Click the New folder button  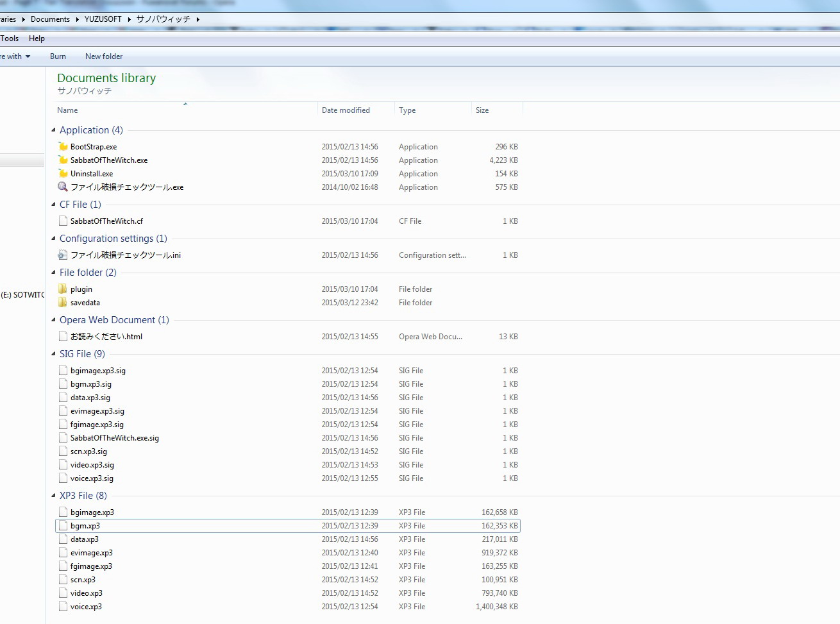click(104, 56)
